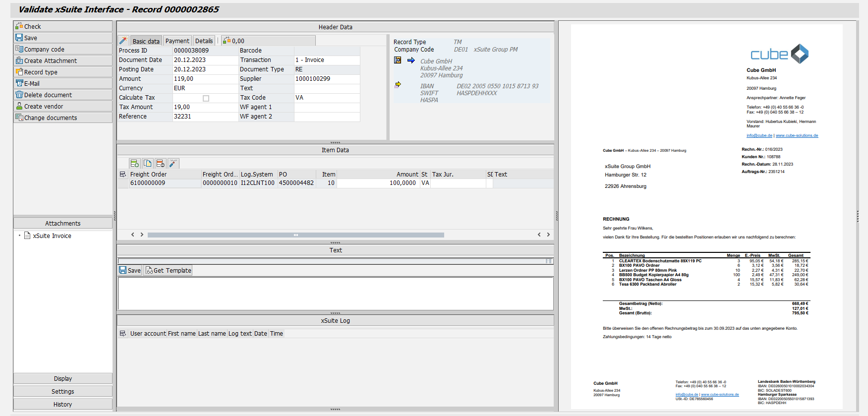This screenshot has width=868, height=416.
Task: Click the Get Template button
Action: click(x=168, y=270)
